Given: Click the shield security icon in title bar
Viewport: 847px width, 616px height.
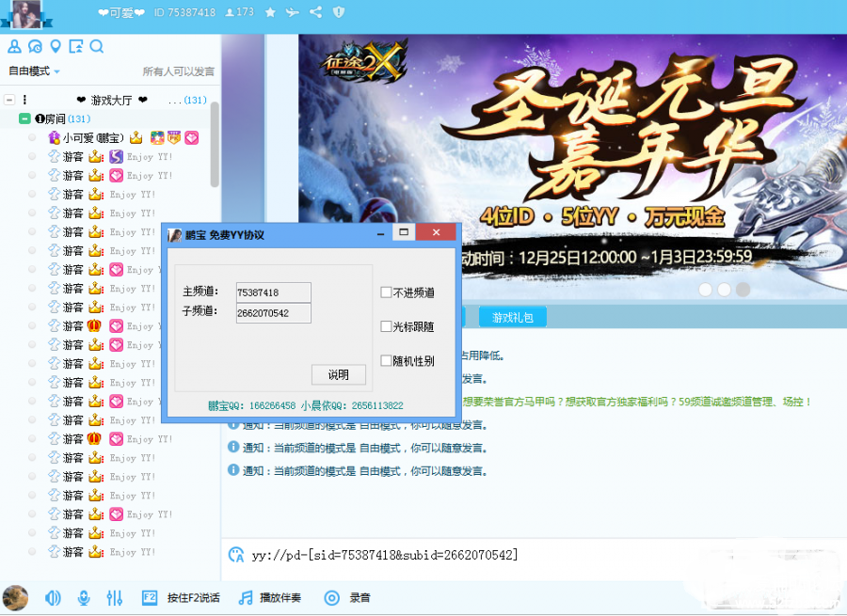Looking at the screenshot, I should (339, 12).
